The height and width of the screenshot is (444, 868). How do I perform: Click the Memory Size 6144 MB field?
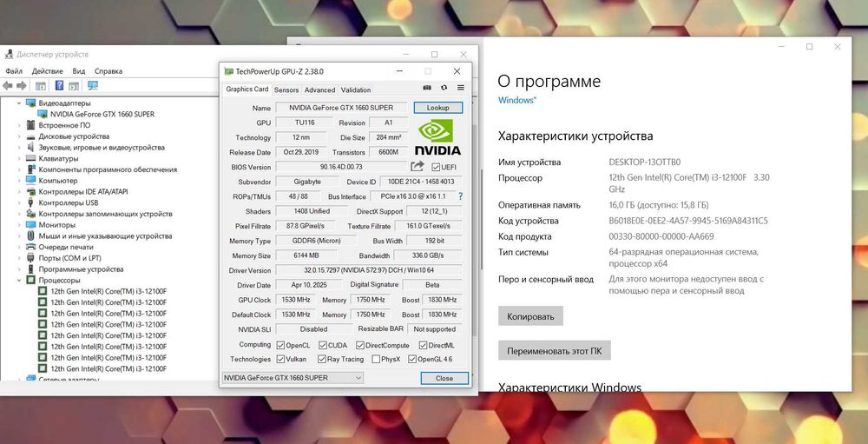click(306, 255)
